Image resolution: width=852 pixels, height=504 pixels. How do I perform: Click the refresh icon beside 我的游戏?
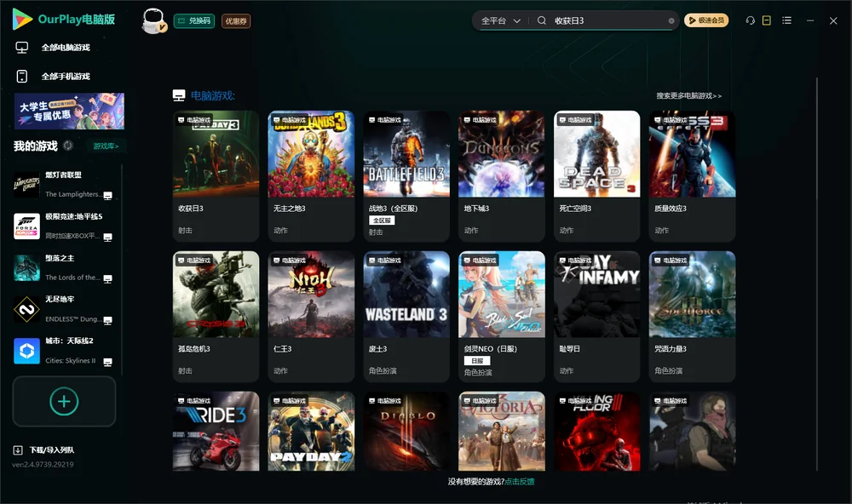point(68,146)
